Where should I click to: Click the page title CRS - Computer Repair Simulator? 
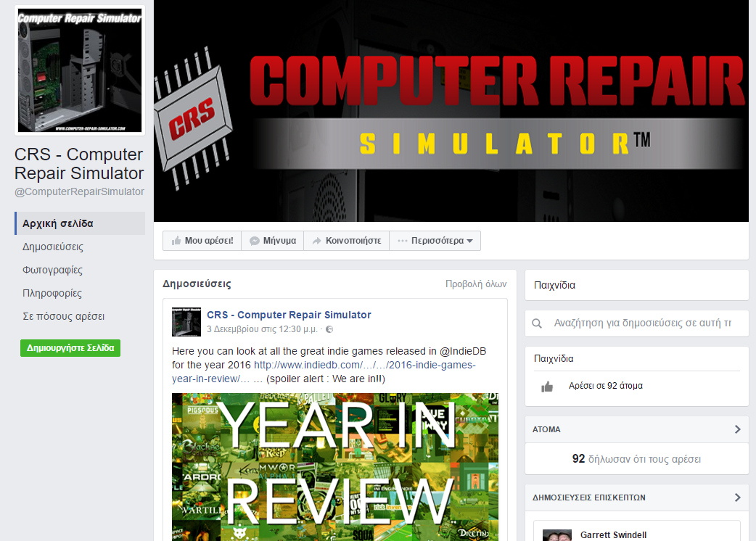pyautogui.click(x=79, y=164)
